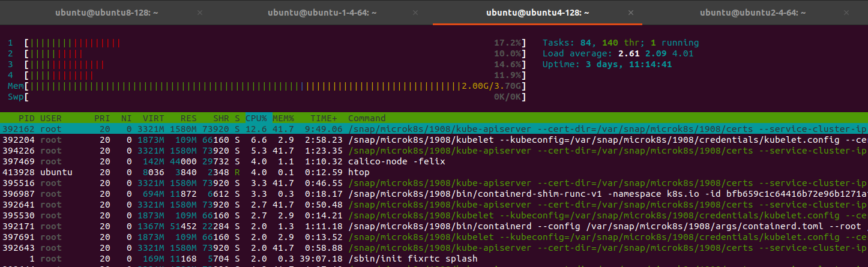Click the 0K/0K swap value

(507, 97)
